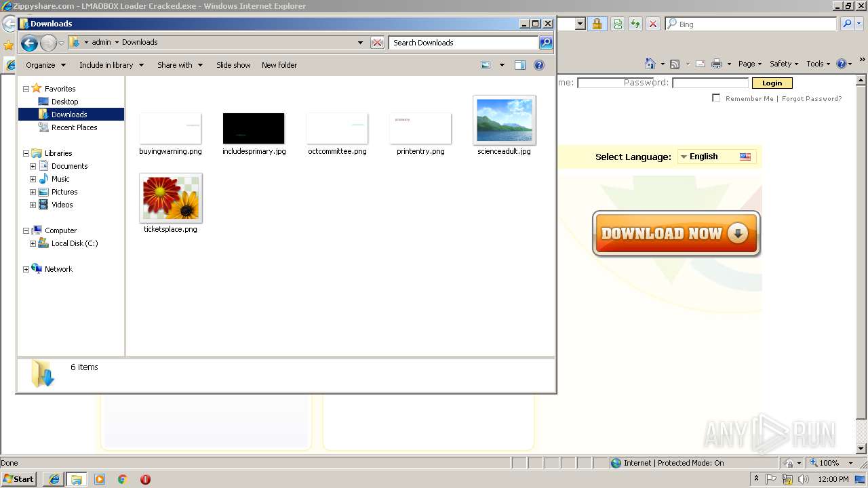
Task: Go back using Explorer's Back arrow
Action: 29,43
